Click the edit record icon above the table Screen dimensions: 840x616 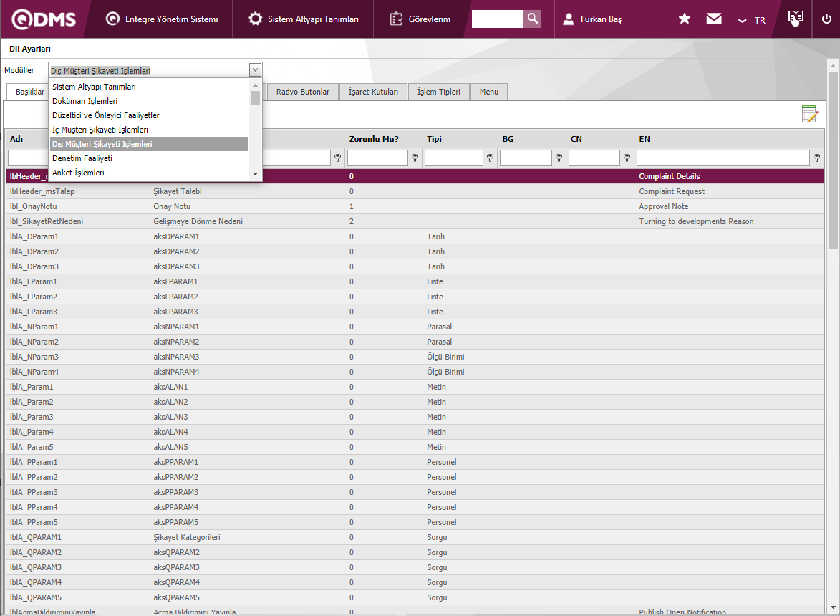pyautogui.click(x=809, y=114)
